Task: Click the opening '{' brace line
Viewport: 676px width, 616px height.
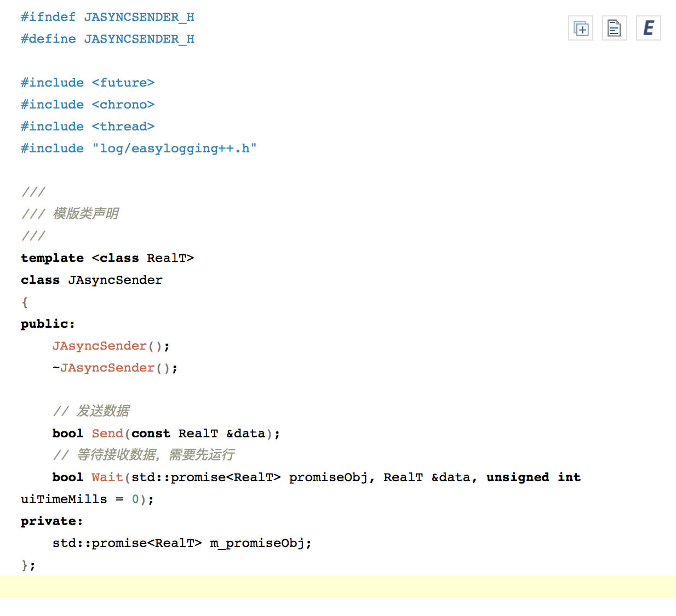Action: click(25, 302)
